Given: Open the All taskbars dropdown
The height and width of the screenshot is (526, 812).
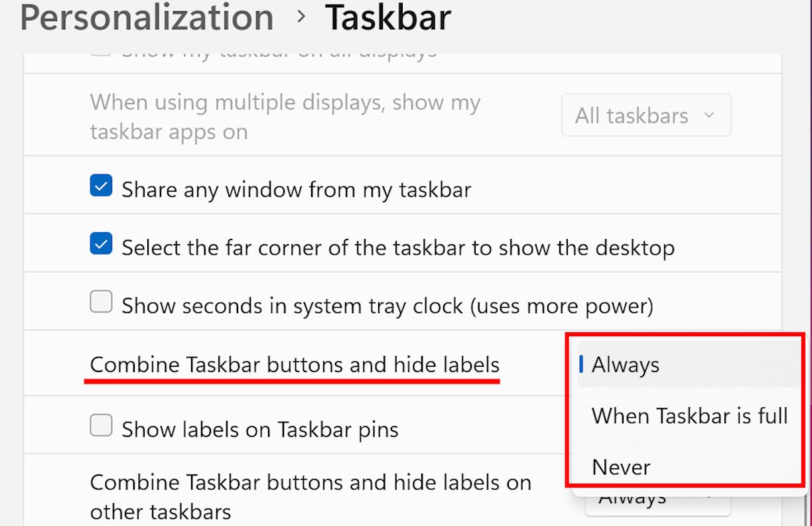Looking at the screenshot, I should (x=645, y=115).
